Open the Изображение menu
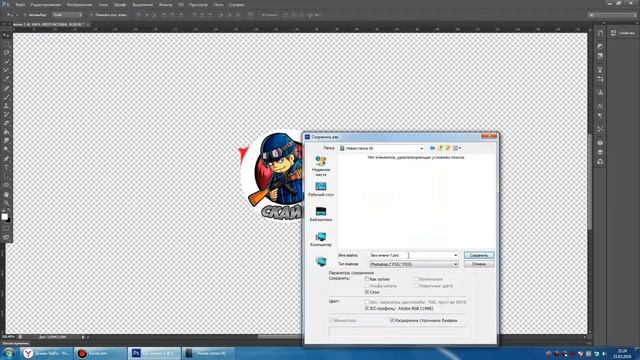 point(80,5)
